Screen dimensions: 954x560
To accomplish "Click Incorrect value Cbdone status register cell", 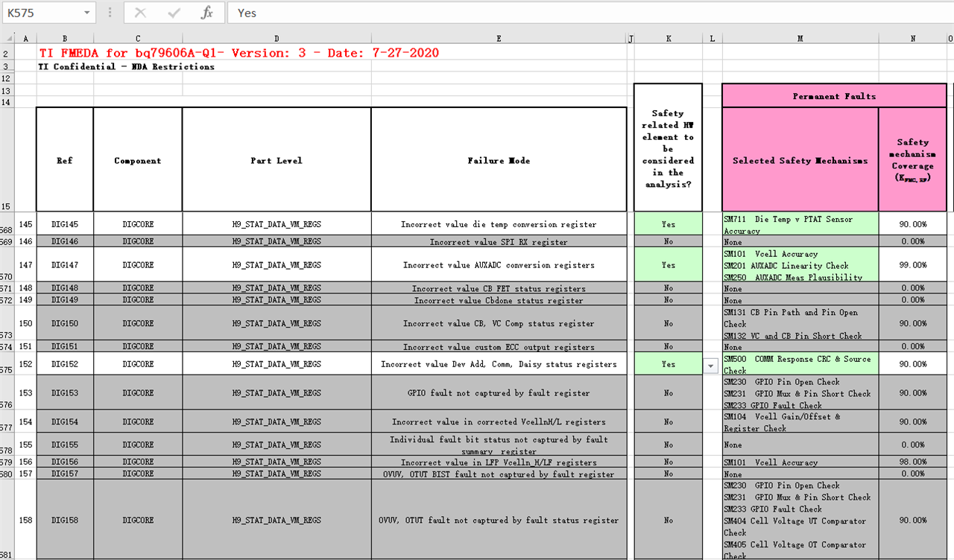I will [499, 299].
